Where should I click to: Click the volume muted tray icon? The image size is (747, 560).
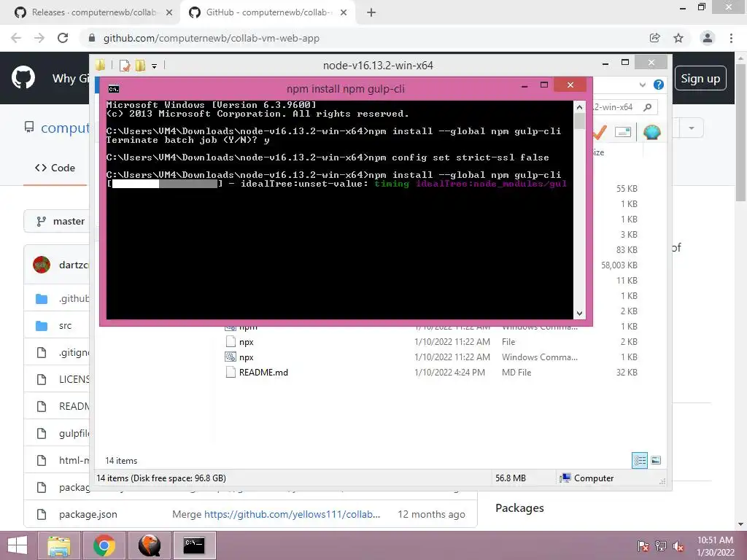pos(678,546)
